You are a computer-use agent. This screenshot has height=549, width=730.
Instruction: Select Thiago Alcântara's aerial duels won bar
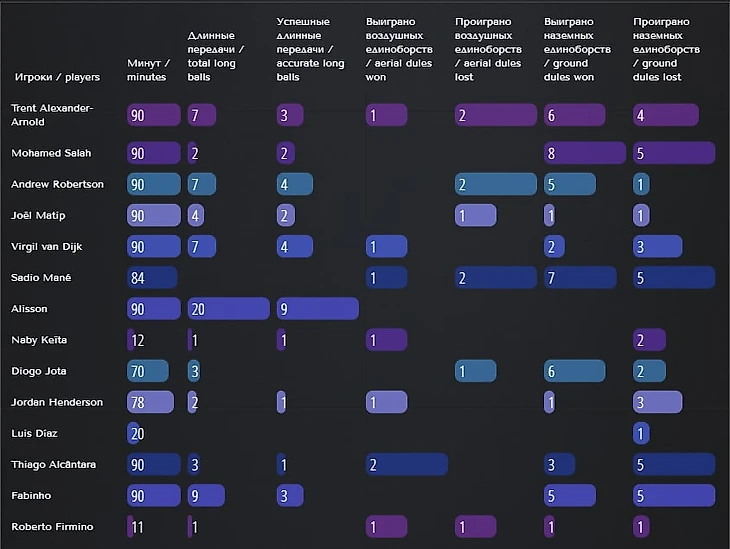click(x=406, y=464)
